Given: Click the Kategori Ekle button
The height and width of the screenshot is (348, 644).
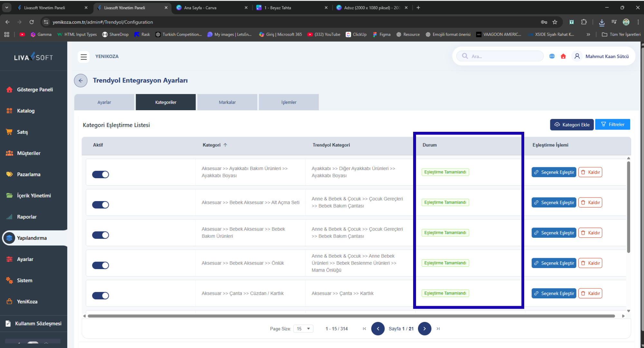Looking at the screenshot, I should tap(572, 125).
